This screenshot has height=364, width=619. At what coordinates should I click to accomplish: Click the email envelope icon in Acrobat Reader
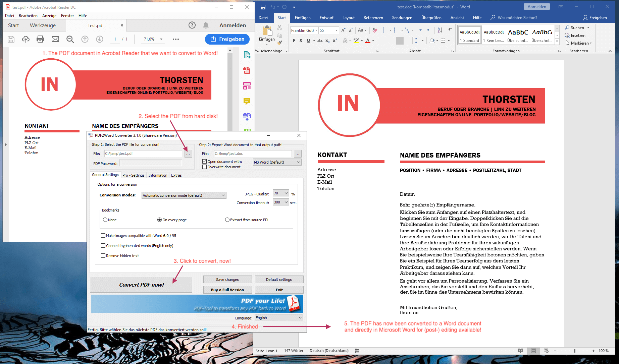click(55, 39)
